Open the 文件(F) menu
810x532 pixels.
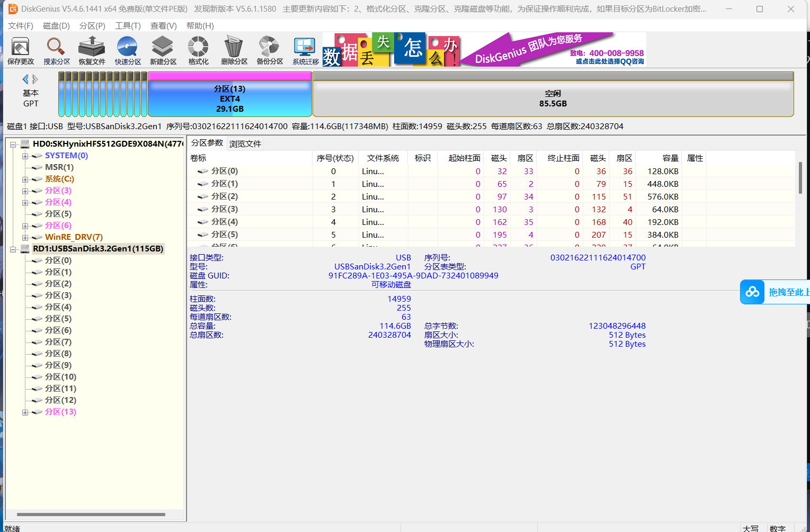pos(21,26)
